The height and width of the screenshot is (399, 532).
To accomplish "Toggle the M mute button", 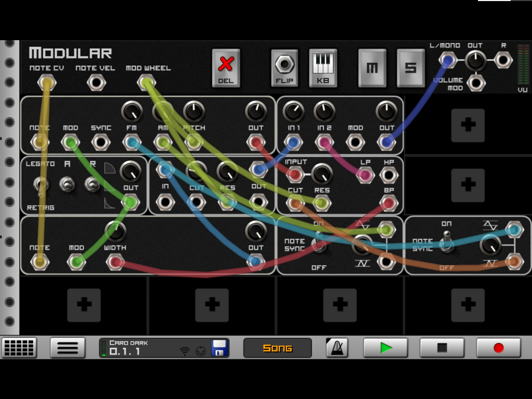I will click(372, 68).
